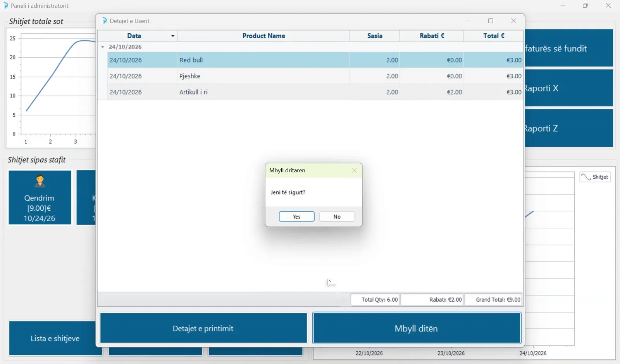Click the Mbyll ditën button

pyautogui.click(x=417, y=328)
